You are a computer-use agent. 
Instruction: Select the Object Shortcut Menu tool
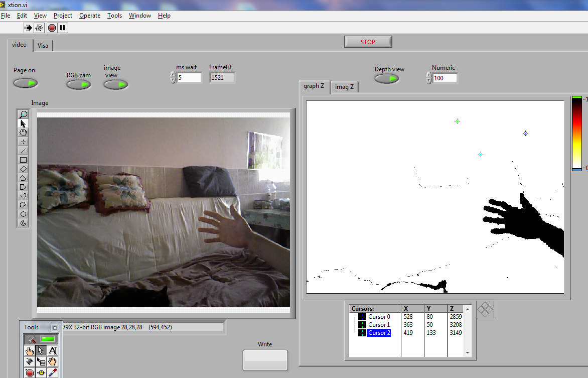point(41,362)
